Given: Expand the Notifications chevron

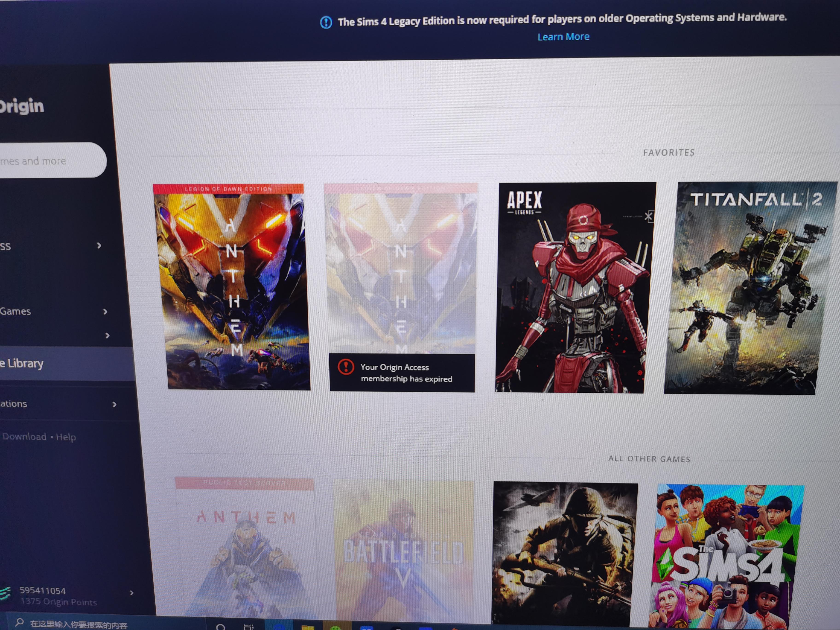Looking at the screenshot, I should click(x=114, y=404).
